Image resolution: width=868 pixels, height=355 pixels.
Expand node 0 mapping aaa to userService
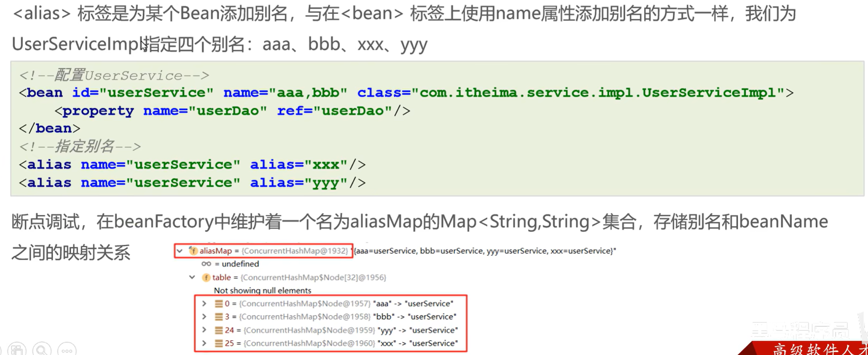[x=204, y=304]
